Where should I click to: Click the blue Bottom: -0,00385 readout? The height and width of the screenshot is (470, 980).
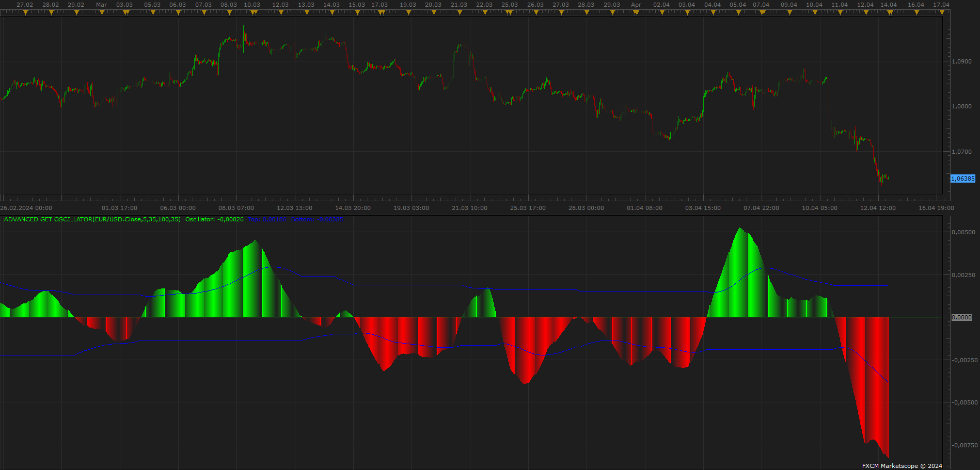coord(317,219)
